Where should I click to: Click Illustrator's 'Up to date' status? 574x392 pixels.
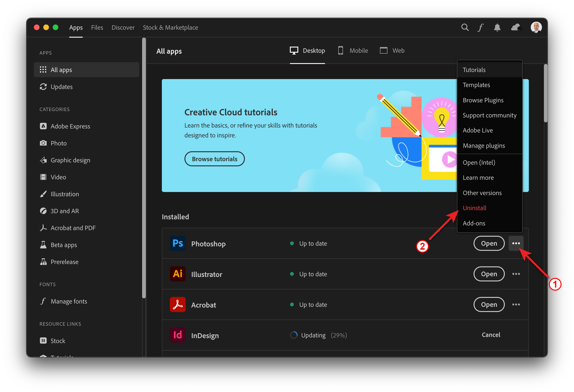308,274
